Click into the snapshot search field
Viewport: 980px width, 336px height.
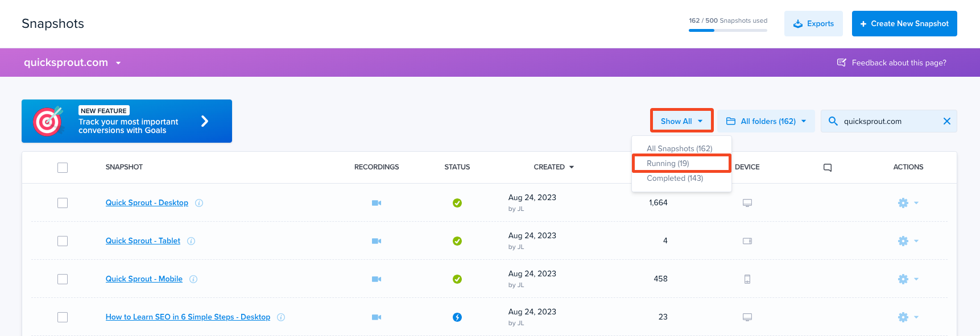(889, 121)
